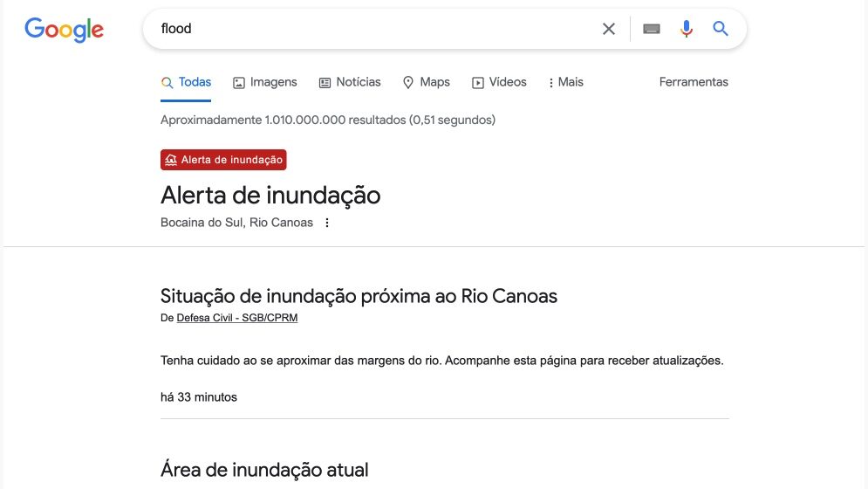
Task: Open the on-screen keyboard input tool
Action: (x=652, y=29)
